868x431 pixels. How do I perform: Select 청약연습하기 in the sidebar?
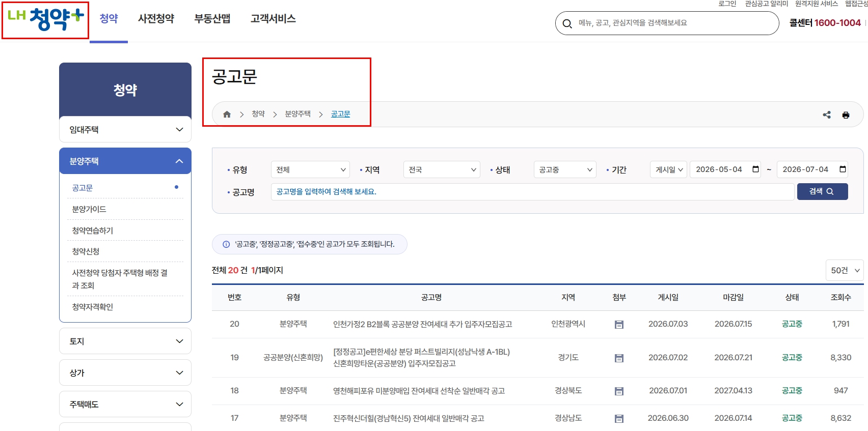pyautogui.click(x=93, y=231)
